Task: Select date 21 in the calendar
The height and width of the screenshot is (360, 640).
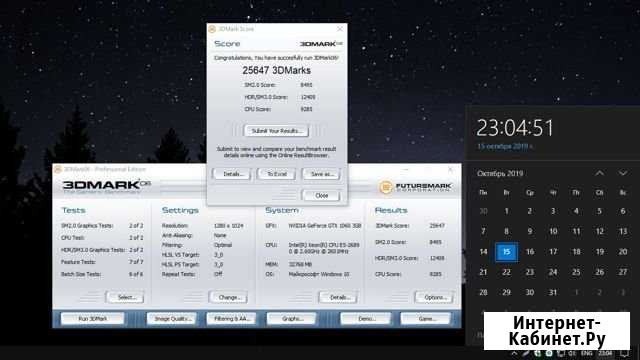Action: pyautogui.click(x=483, y=272)
